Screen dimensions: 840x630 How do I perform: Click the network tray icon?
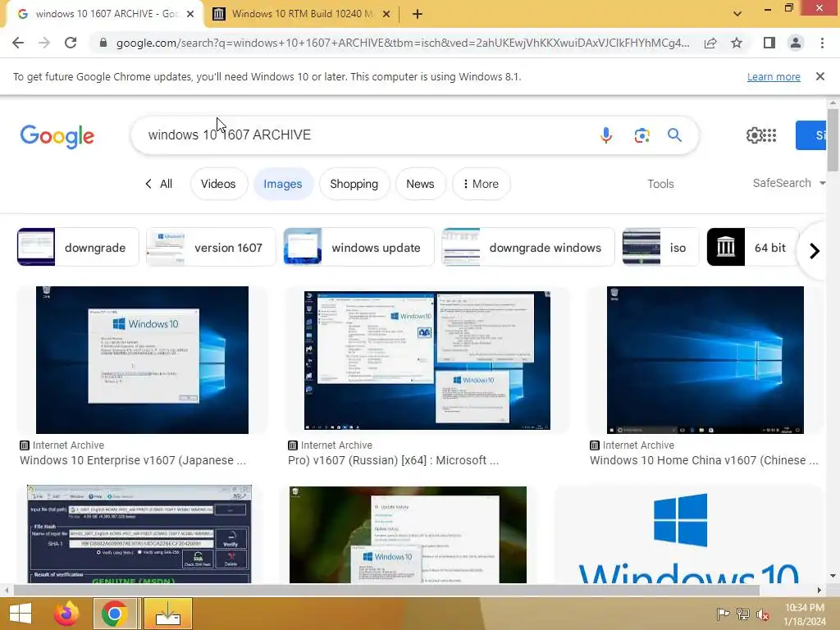[743, 614]
